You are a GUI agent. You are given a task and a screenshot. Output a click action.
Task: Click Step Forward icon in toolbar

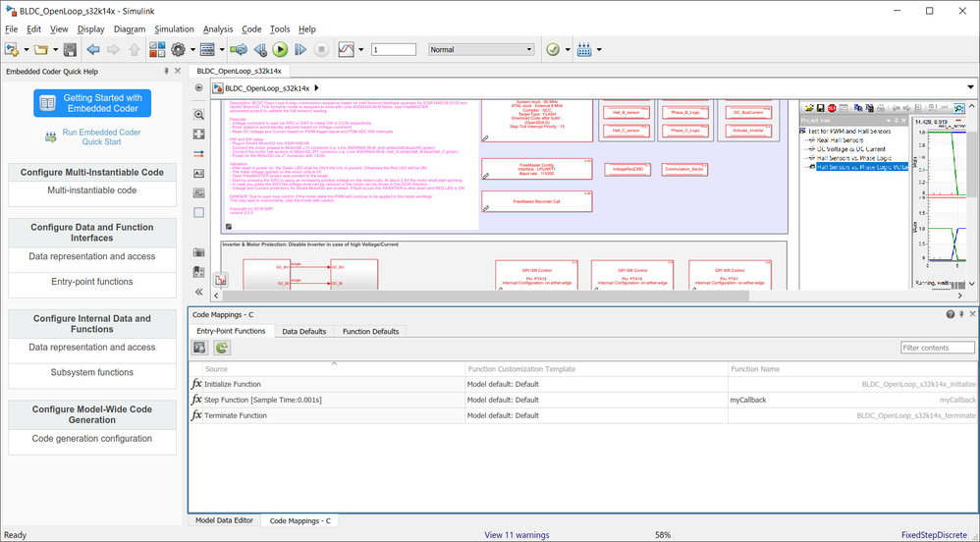[x=300, y=49]
